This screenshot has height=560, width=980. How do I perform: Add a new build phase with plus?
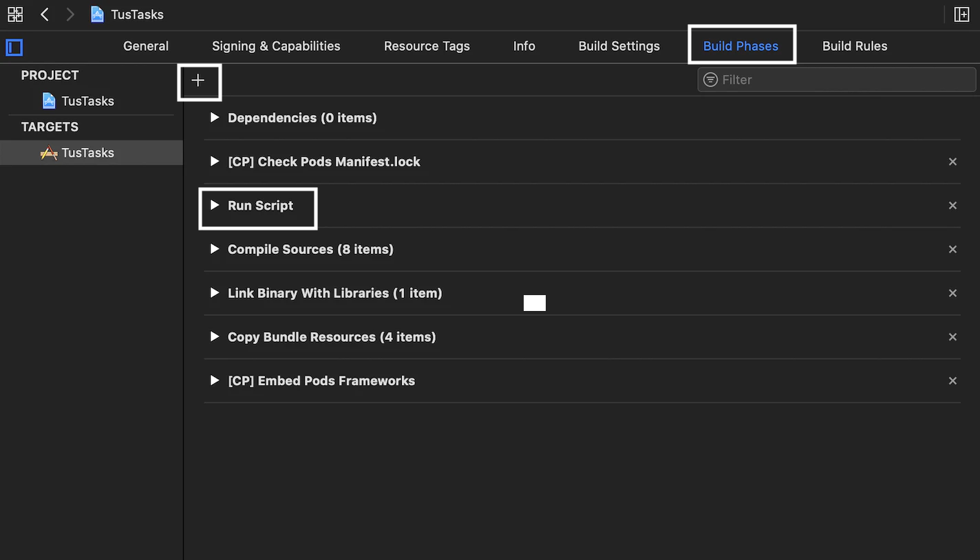pos(198,80)
